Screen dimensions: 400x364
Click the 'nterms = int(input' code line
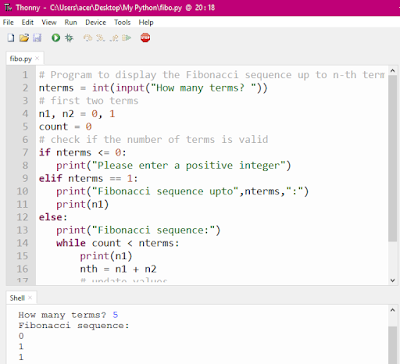(153, 88)
